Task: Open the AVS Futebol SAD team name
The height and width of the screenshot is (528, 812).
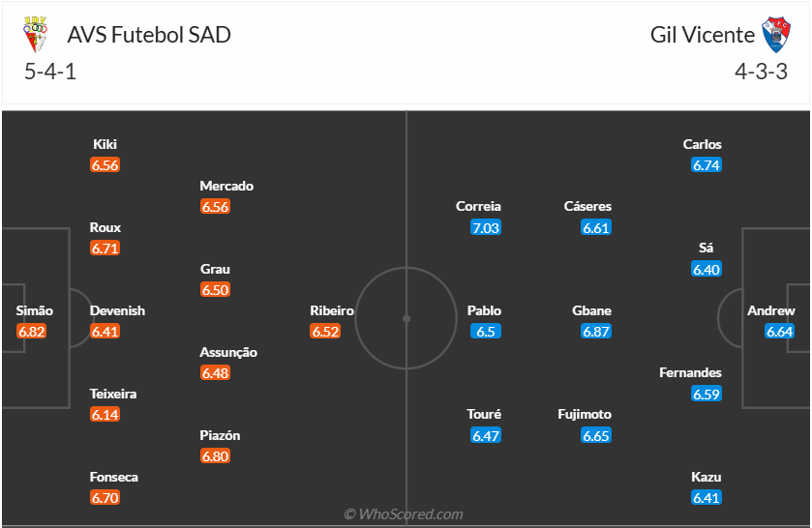Action: (x=149, y=35)
